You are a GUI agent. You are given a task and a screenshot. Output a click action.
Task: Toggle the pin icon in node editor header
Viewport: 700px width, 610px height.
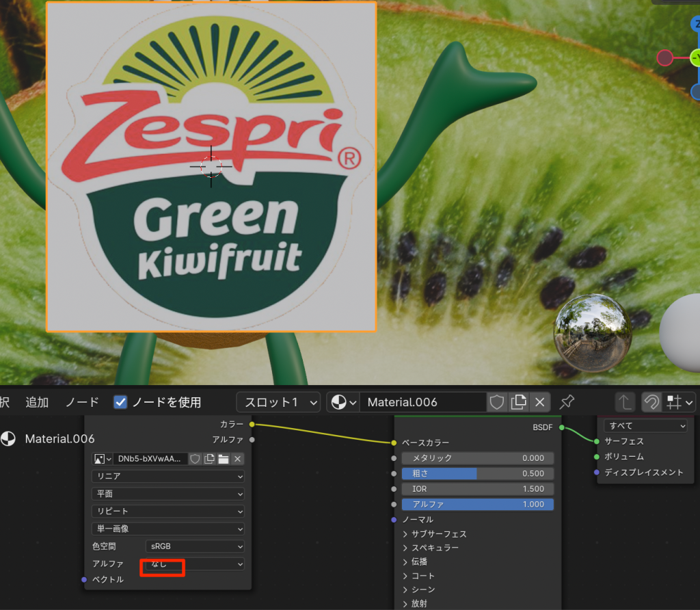coord(567,402)
